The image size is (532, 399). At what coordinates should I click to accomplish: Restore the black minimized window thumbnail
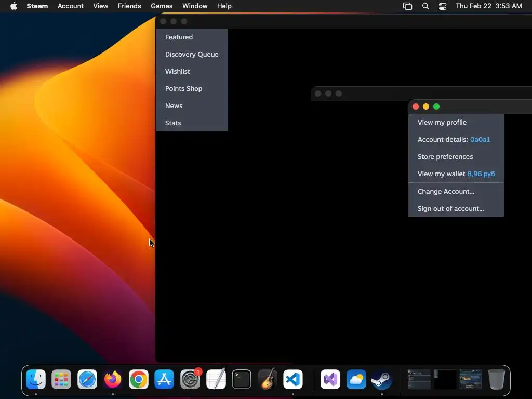tap(445, 379)
